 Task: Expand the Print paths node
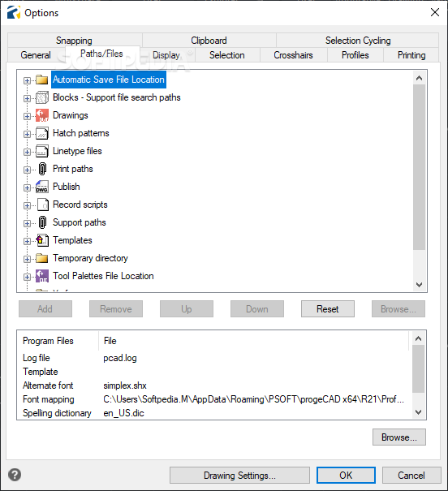27,170
